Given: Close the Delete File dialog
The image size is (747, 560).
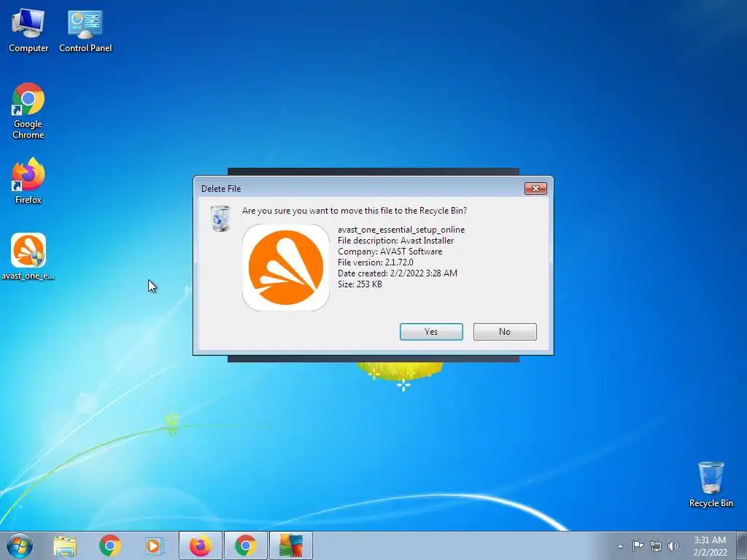Looking at the screenshot, I should [x=535, y=189].
